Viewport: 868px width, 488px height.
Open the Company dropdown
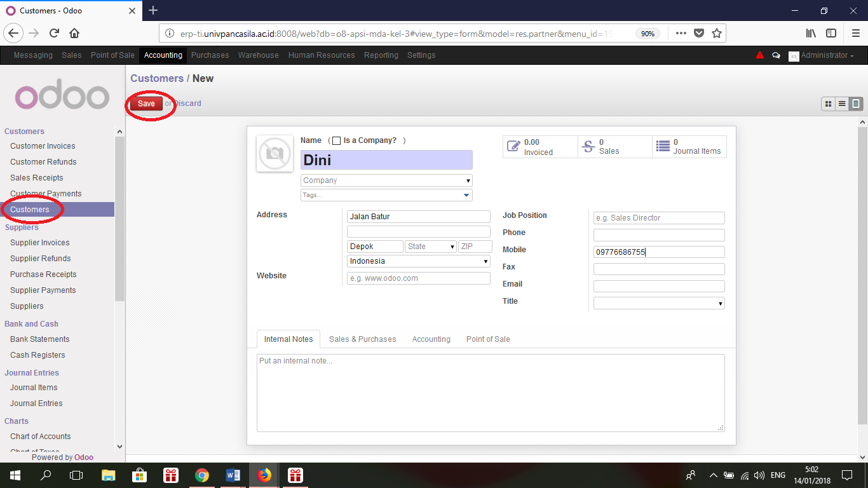[386, 180]
